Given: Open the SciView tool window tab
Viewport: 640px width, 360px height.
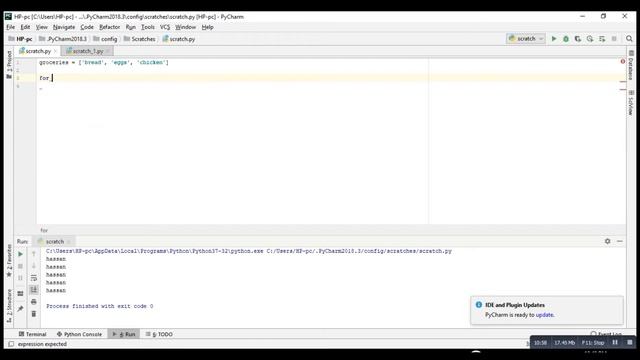Looking at the screenshot, I should [x=631, y=102].
